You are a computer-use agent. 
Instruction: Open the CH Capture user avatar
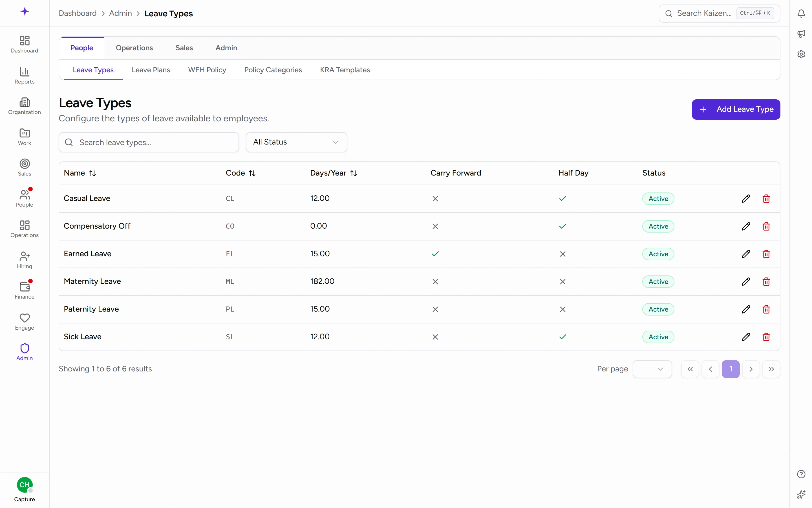[x=25, y=485]
